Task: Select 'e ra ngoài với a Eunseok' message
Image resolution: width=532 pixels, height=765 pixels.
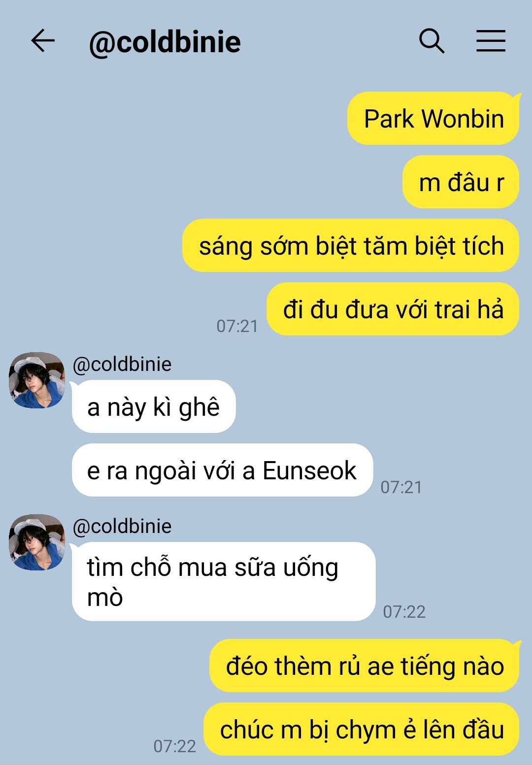Action: (x=222, y=470)
